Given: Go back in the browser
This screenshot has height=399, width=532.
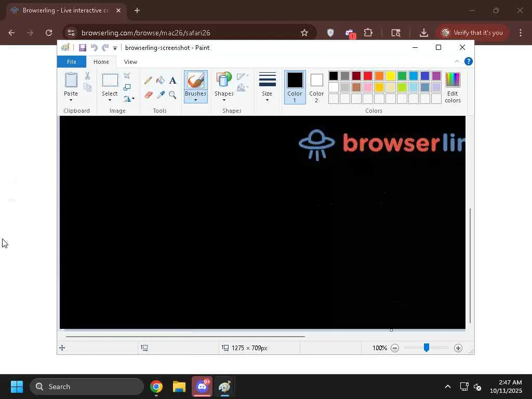Looking at the screenshot, I should pos(11,33).
